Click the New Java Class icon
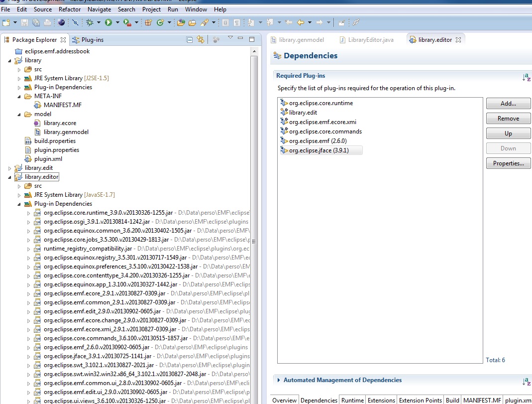The width and height of the screenshot is (532, 404). click(160, 23)
